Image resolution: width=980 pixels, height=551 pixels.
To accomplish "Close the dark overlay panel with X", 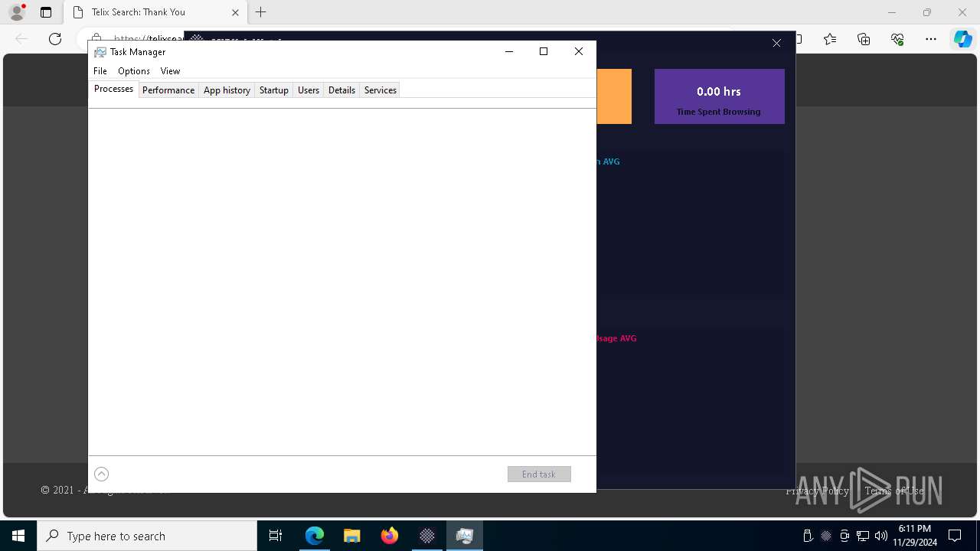I will (x=776, y=43).
